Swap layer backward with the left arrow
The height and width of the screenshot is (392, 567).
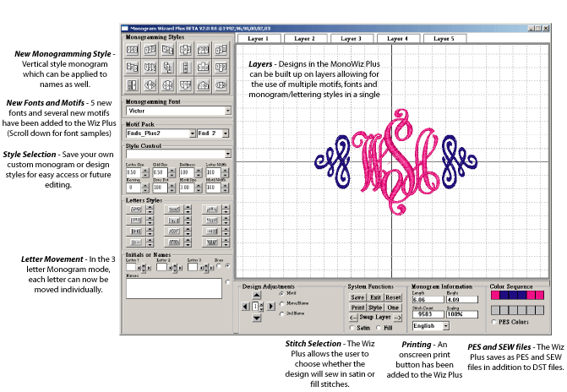pos(353,318)
